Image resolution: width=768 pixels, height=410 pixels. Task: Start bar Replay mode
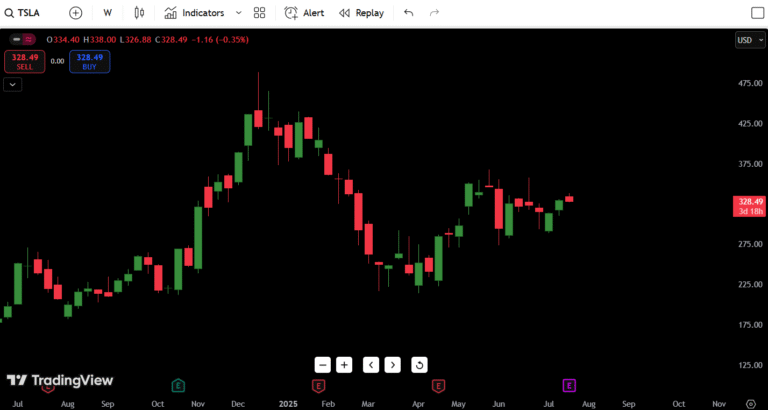(x=361, y=13)
